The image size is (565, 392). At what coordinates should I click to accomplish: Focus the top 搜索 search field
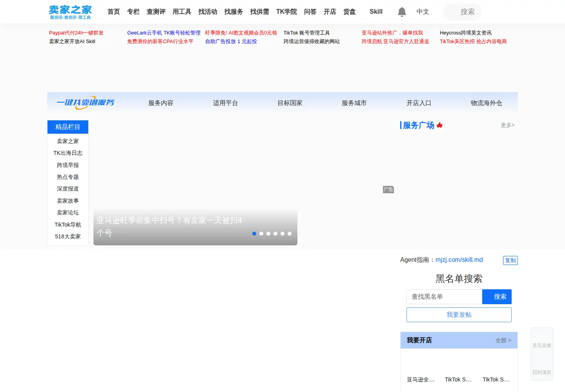[x=462, y=12]
